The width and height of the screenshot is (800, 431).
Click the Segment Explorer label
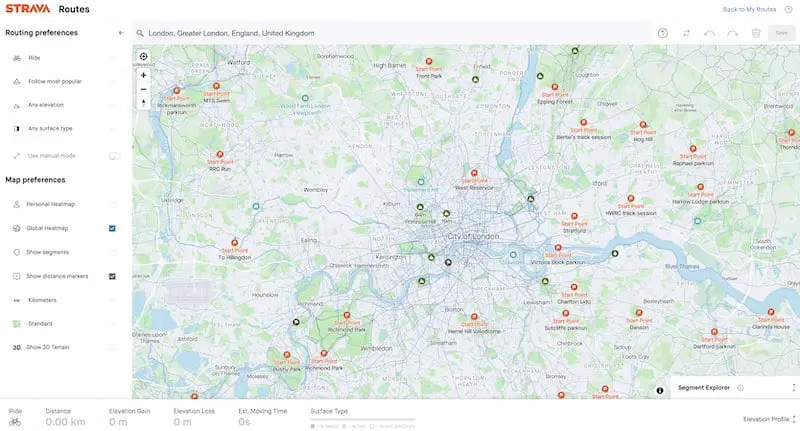coord(704,388)
